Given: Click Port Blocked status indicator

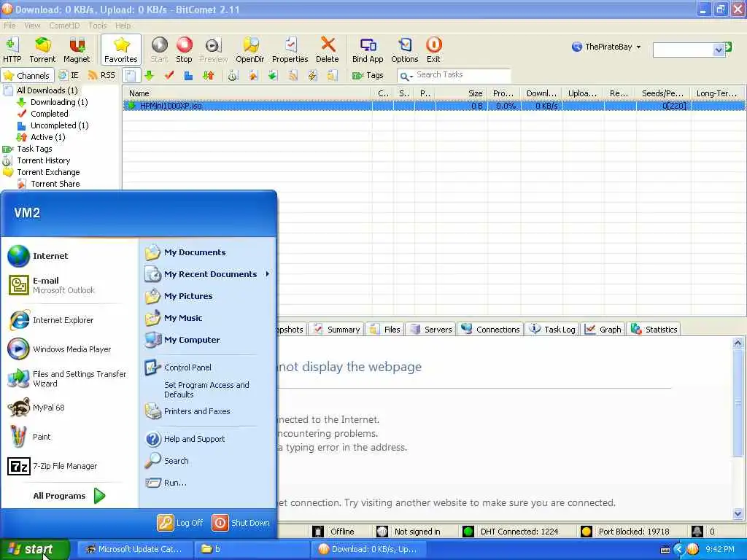Looking at the screenshot, I should [625, 532].
